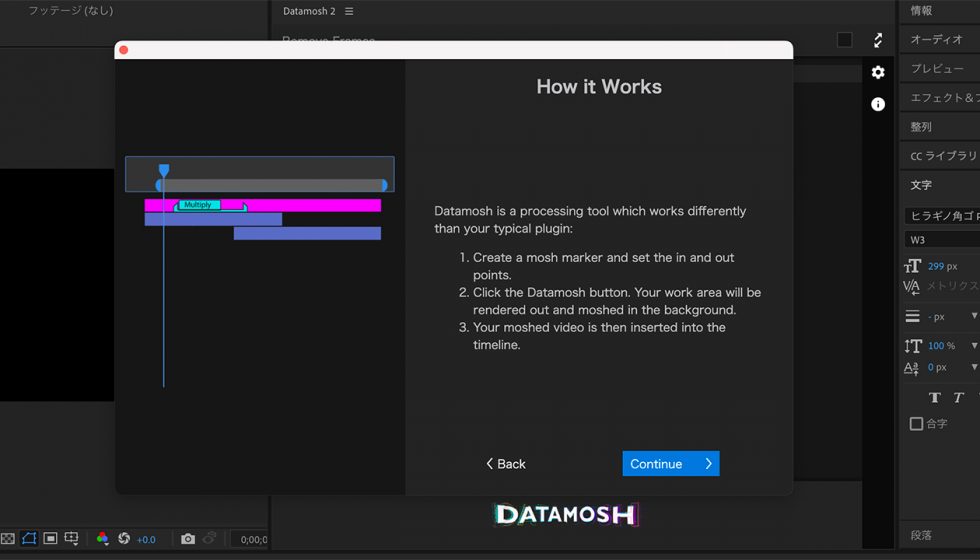Select the Datamosh 2 panel tab
The image size is (980, 560).
click(309, 11)
